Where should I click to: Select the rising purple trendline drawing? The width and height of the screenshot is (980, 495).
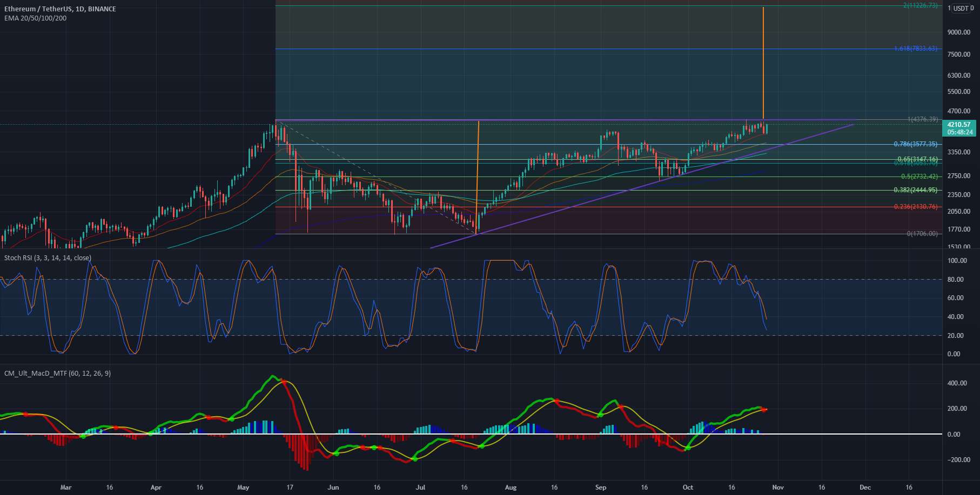642,186
